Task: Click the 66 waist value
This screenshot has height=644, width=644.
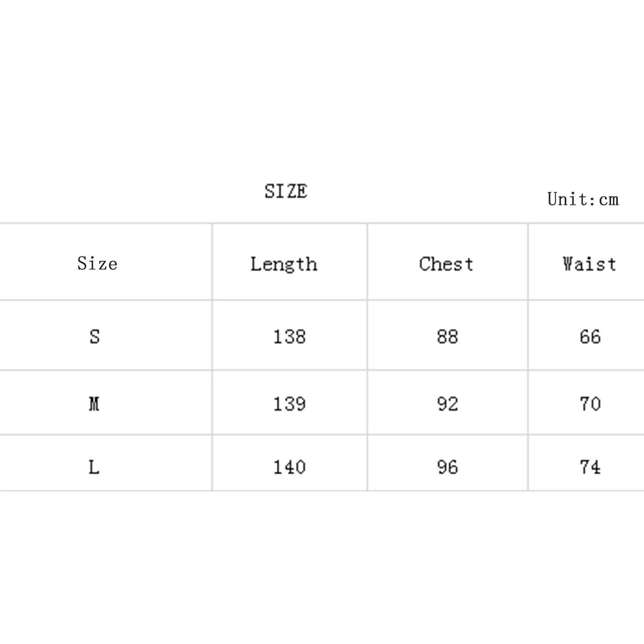Action: click(590, 336)
